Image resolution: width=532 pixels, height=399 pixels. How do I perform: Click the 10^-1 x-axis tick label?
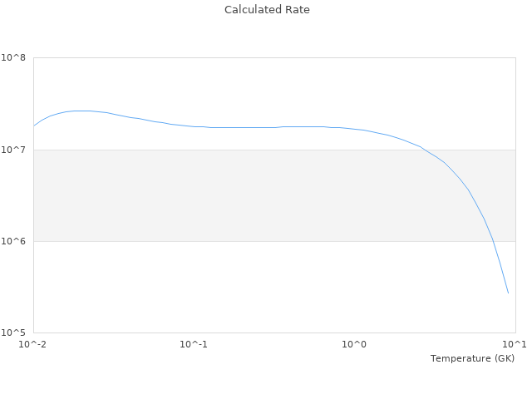point(194,345)
